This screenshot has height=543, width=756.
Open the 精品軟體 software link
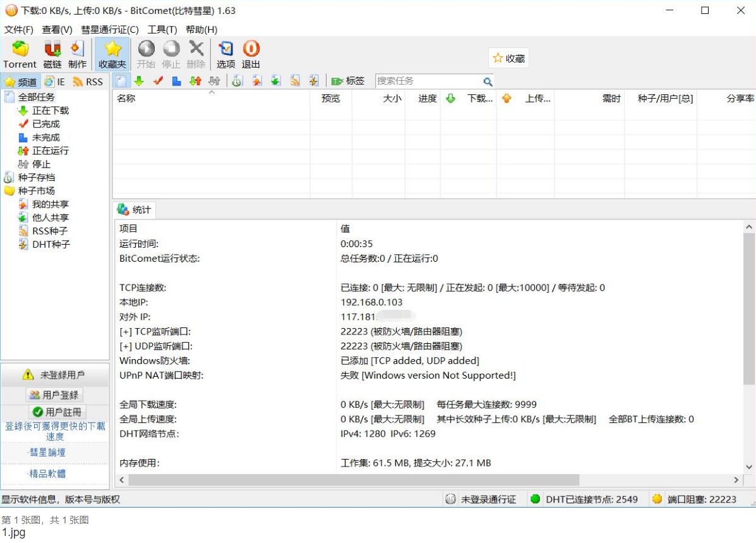pos(47,473)
